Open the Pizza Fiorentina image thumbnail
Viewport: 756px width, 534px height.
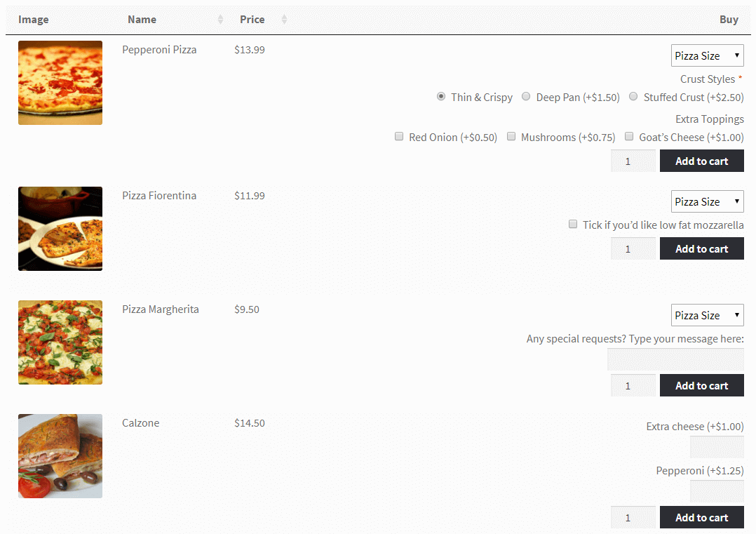pos(60,228)
